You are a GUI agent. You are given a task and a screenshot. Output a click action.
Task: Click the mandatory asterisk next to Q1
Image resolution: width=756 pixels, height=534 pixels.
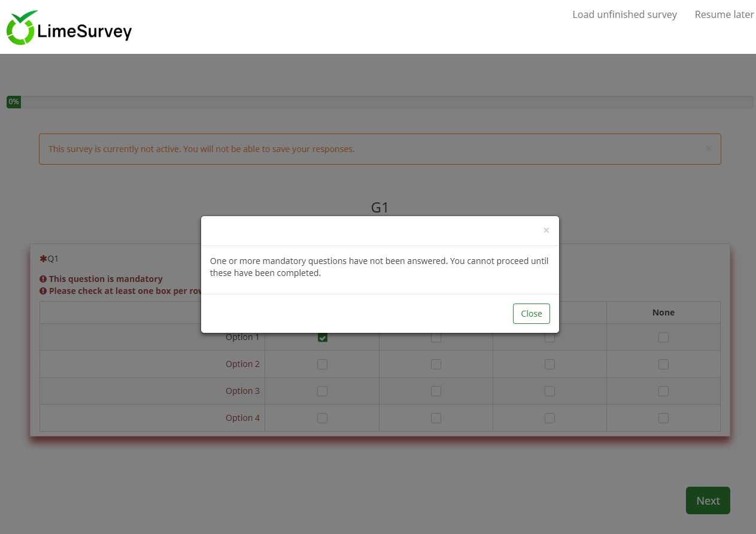pos(43,259)
